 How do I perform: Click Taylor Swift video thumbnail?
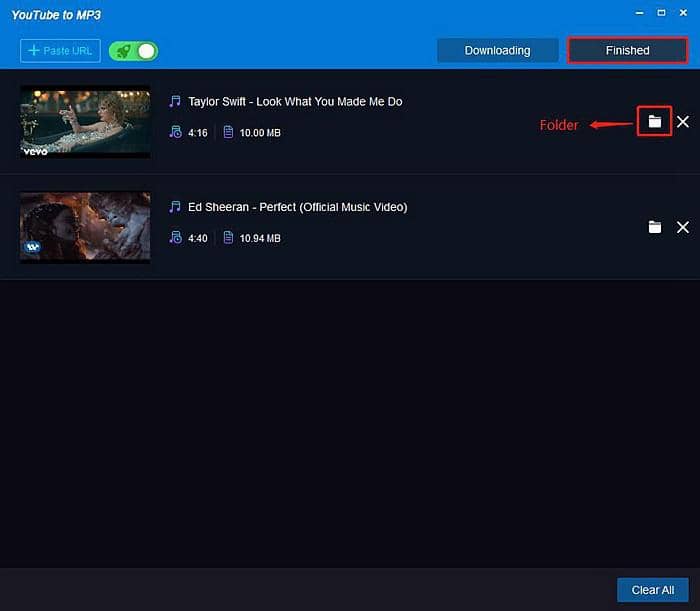coord(85,122)
